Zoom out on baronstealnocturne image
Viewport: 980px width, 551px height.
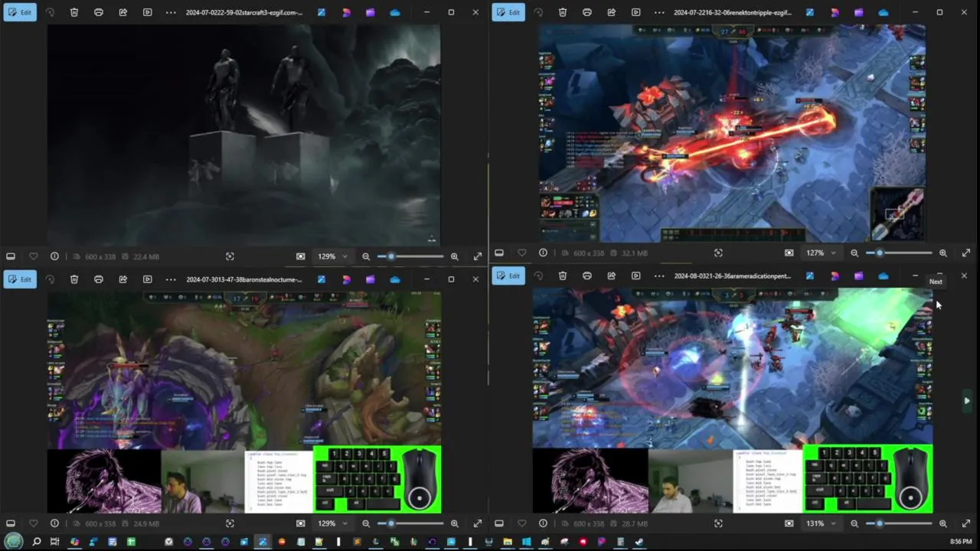(366, 523)
